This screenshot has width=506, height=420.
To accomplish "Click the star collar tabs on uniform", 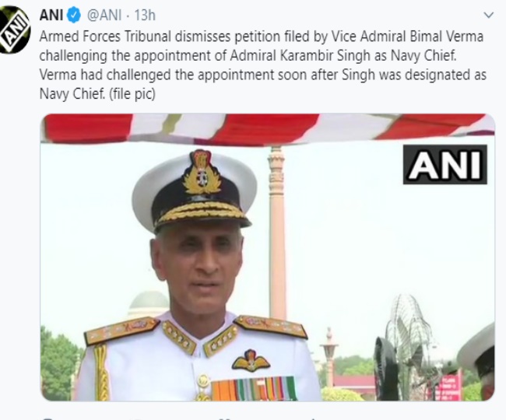I will [x=200, y=340].
